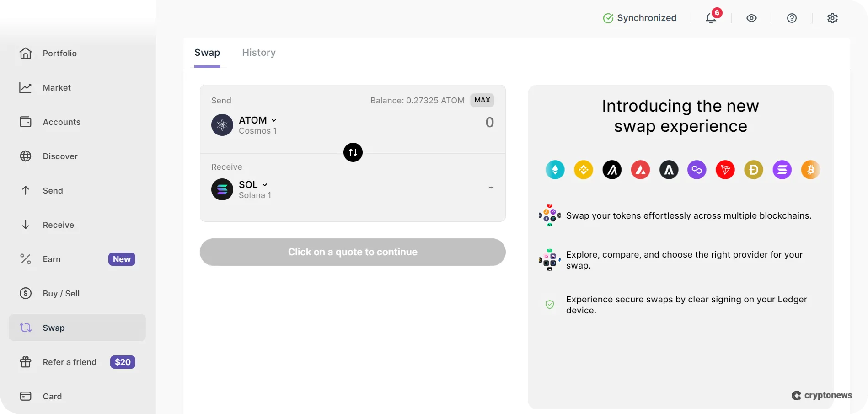Open the Buy / Sell page
868x414 pixels.
(61, 293)
